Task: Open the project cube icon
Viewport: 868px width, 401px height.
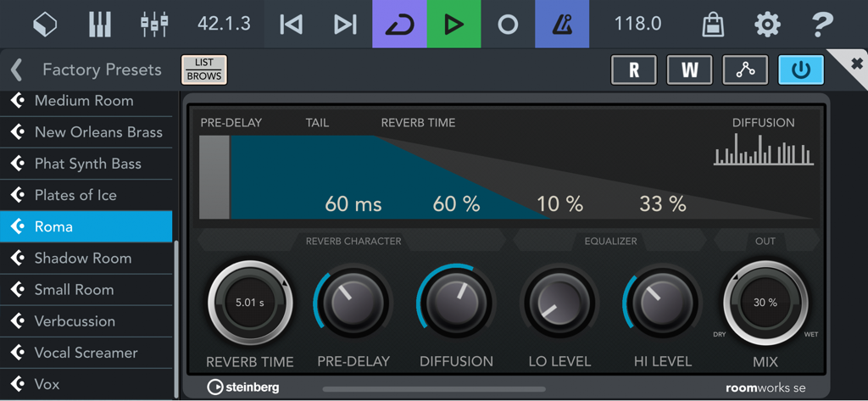Action: pyautogui.click(x=45, y=24)
